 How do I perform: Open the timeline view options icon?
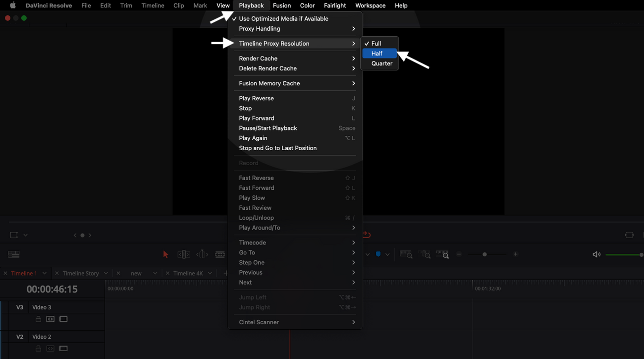coord(14,254)
